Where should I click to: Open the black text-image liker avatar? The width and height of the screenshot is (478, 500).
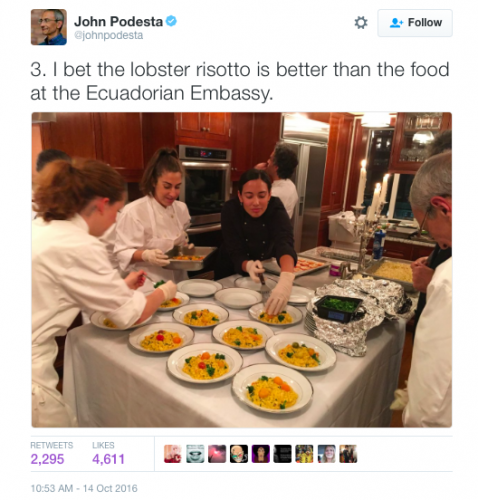pos(282,454)
